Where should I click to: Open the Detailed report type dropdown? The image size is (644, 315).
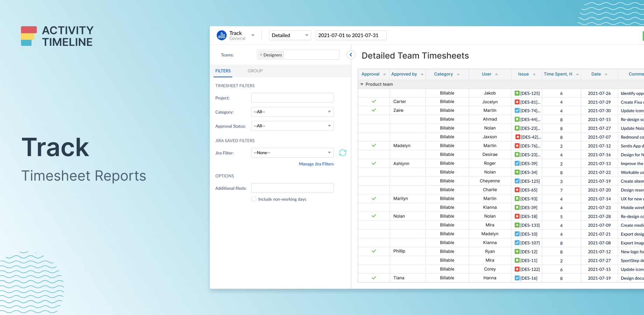[x=290, y=35]
